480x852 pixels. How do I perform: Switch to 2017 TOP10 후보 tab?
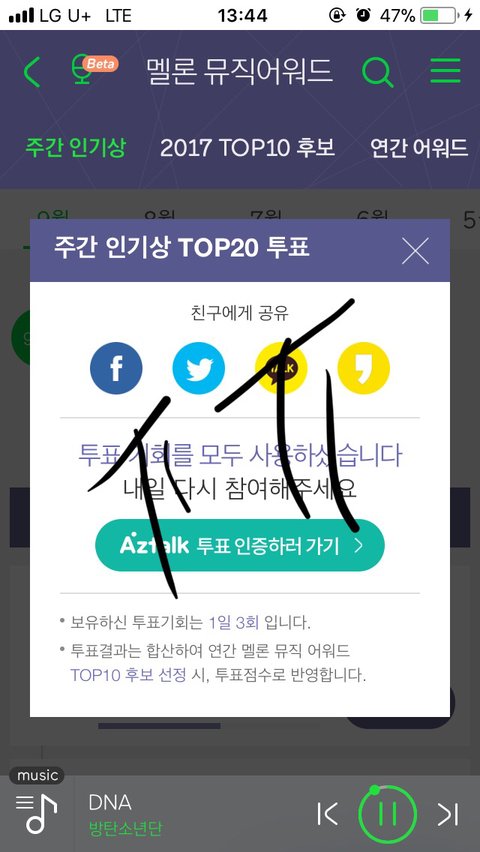click(x=247, y=148)
